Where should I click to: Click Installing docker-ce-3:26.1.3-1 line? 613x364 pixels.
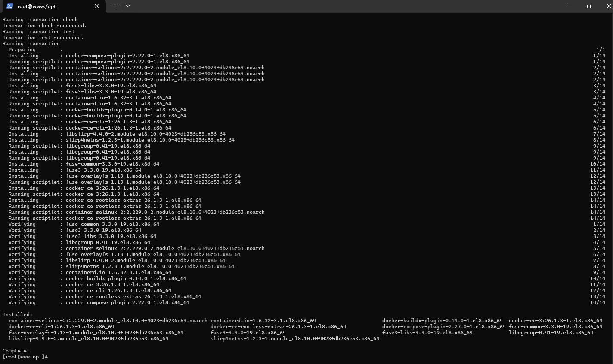tap(306, 188)
